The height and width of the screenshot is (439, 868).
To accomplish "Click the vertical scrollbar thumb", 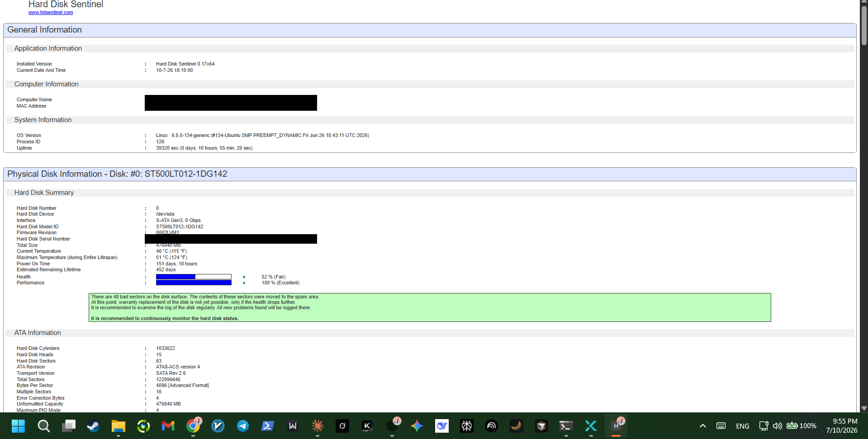I will tap(864, 25).
